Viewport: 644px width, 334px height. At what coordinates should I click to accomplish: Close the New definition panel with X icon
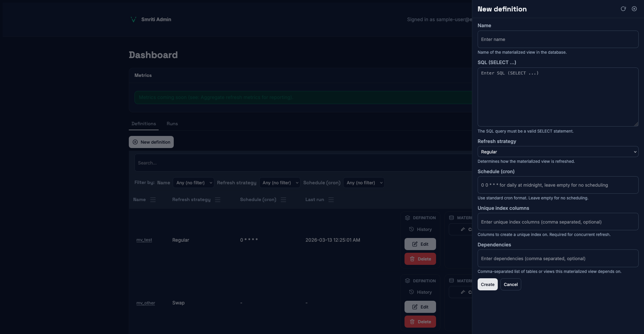pyautogui.click(x=634, y=9)
